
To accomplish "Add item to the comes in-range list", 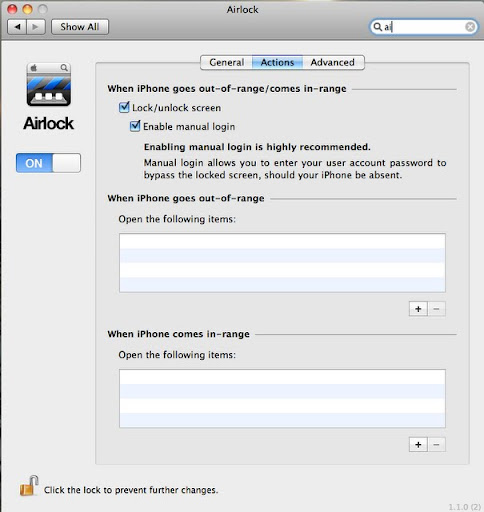I will coord(418,445).
